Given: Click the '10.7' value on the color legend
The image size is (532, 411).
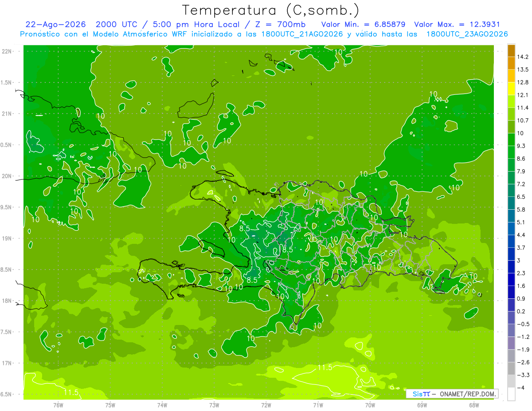Looking at the screenshot, I should [x=523, y=121].
